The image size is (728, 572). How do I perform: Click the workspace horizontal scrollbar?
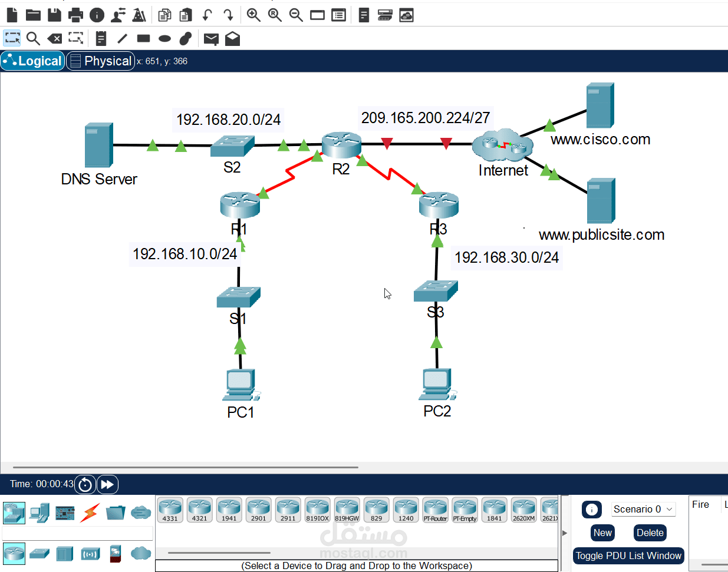(186, 467)
